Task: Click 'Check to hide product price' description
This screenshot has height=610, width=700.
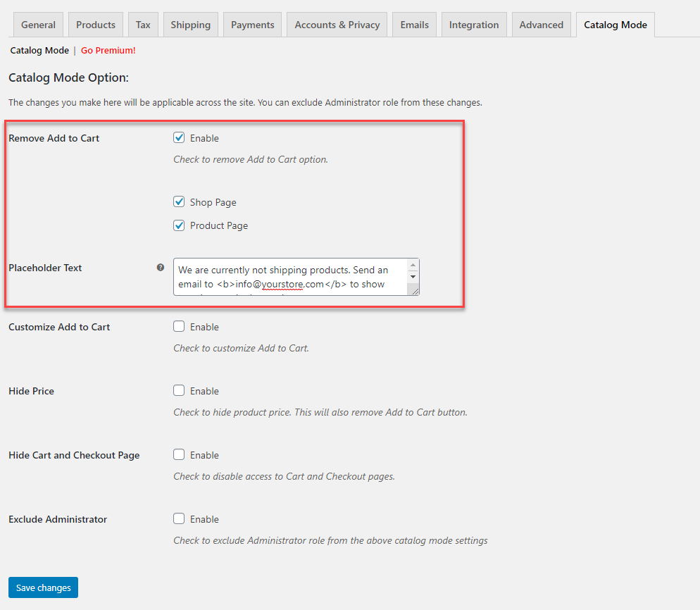Action: pos(320,412)
